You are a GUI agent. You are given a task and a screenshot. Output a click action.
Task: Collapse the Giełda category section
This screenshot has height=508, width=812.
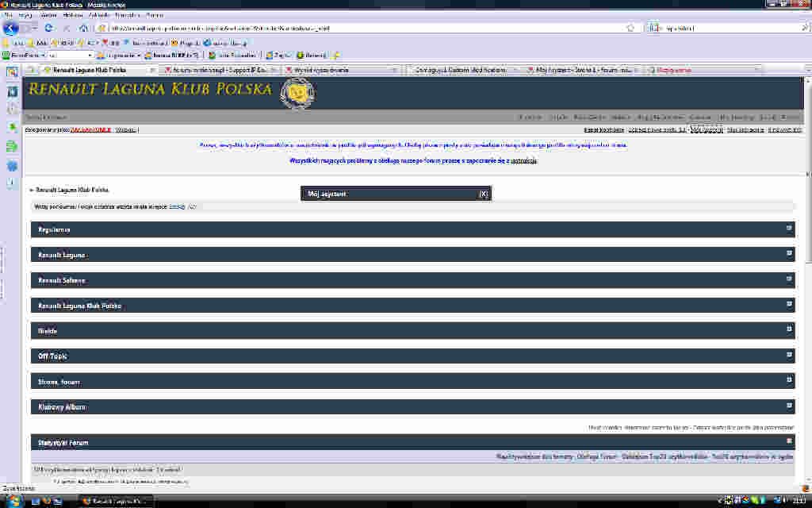(x=789, y=329)
